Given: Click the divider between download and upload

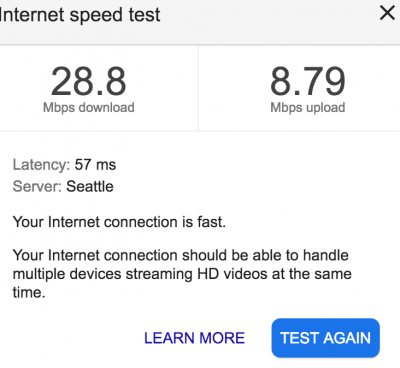Looking at the screenshot, I should [198, 88].
